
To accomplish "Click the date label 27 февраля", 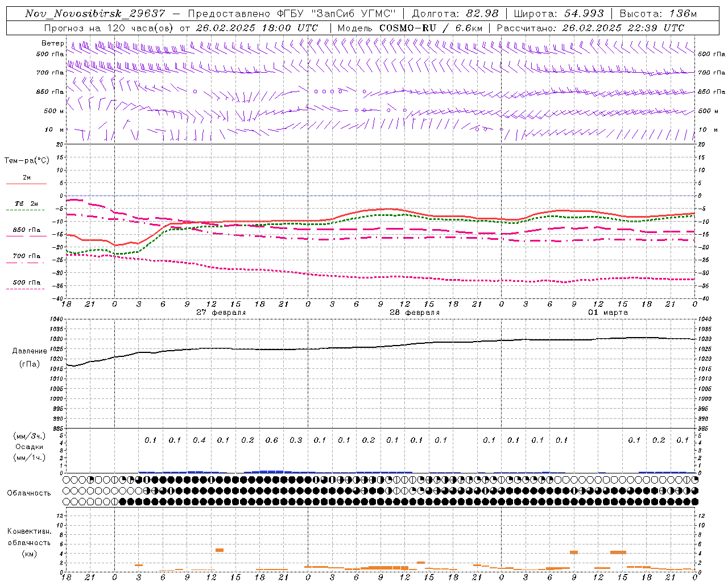I will pyautogui.click(x=221, y=313).
